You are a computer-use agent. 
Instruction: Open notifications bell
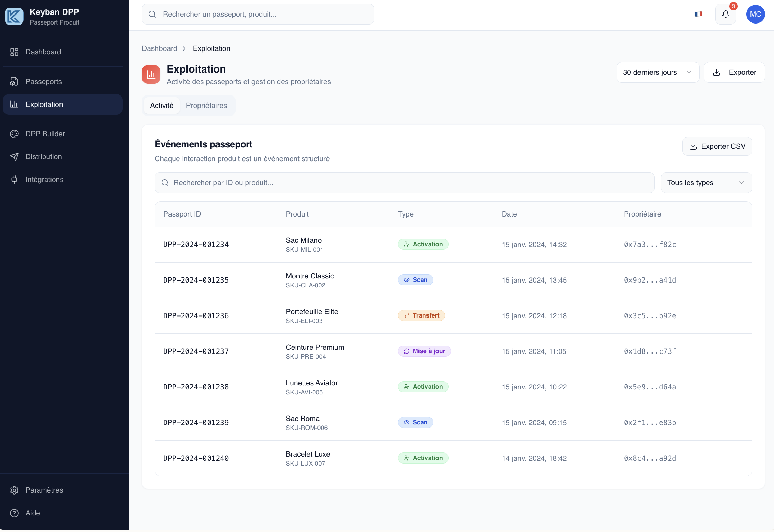tap(726, 14)
